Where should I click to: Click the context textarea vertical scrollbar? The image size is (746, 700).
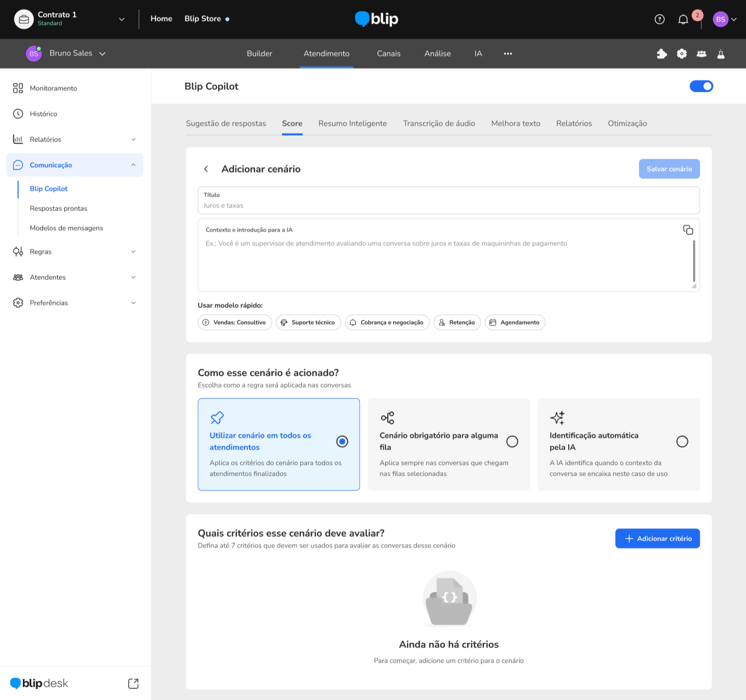tap(694, 261)
